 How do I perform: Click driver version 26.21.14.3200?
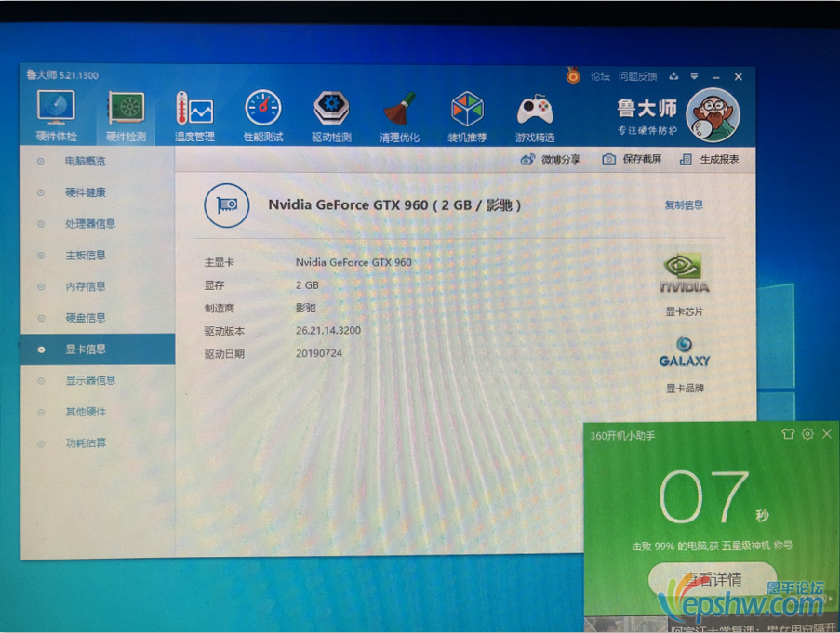pyautogui.click(x=328, y=330)
